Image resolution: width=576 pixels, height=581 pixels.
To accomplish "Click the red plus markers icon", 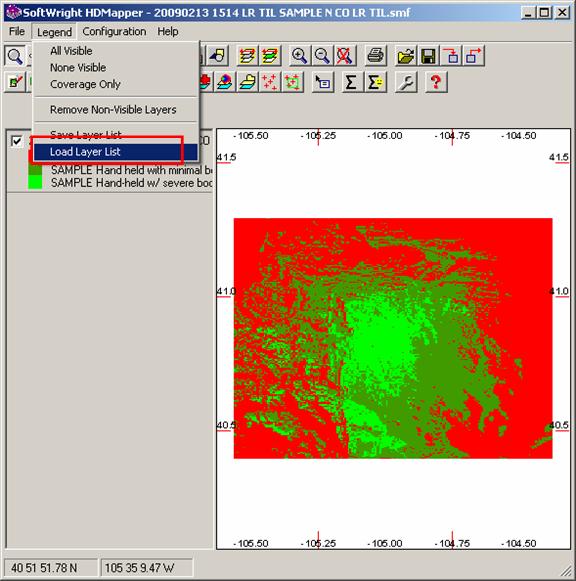I will coord(270,82).
